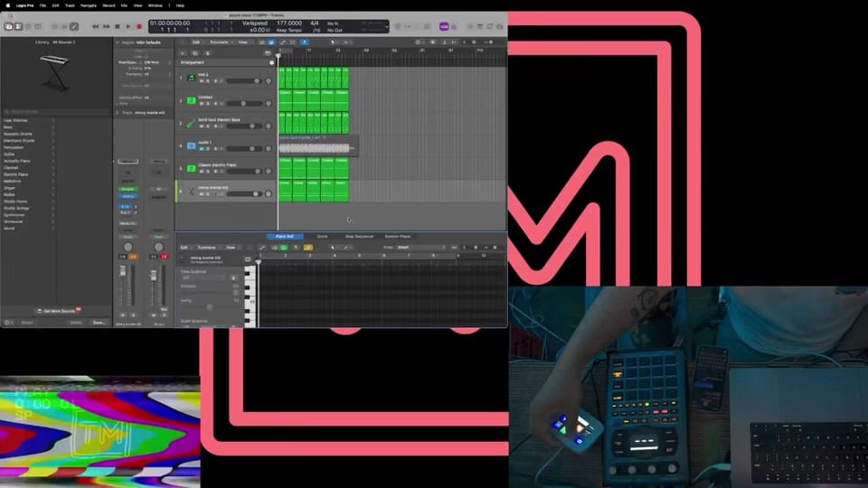868x488 pixels.
Task: Open the File menu in menu bar
Action: coord(42,5)
